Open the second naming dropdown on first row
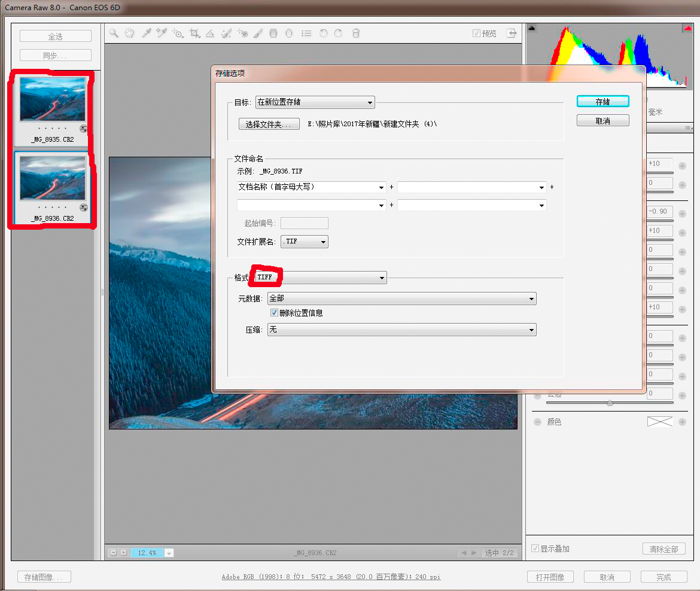Viewport: 700px width, 591px height. pos(472,187)
